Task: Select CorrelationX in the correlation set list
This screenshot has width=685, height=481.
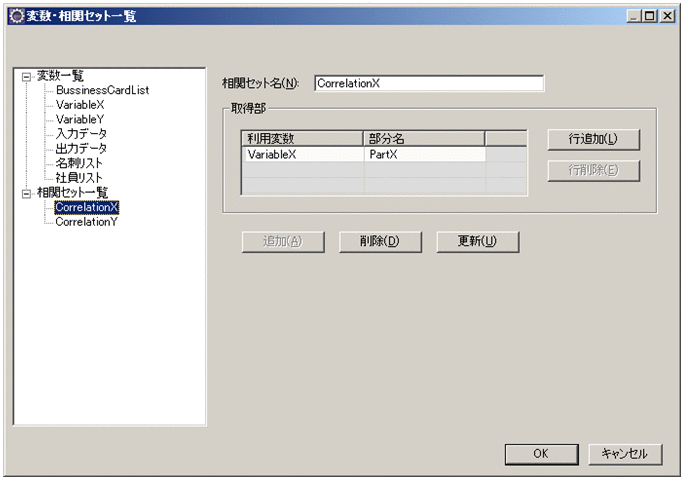Action: click(x=86, y=207)
